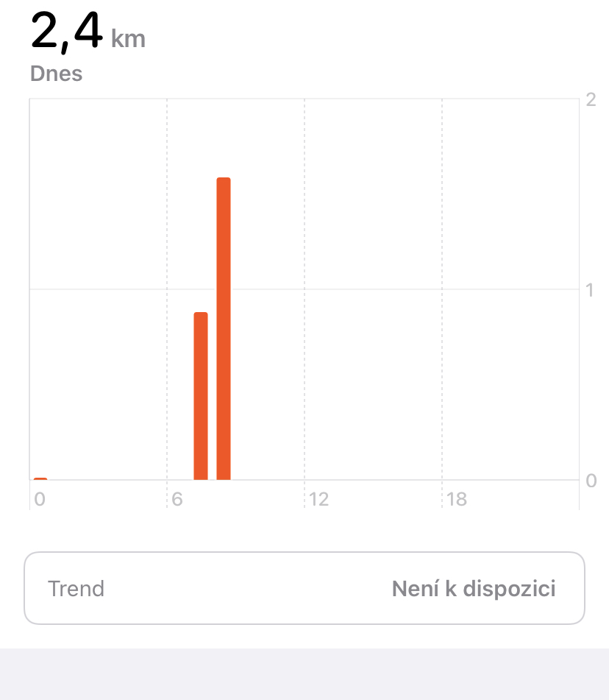Select the 18 hour label on the axis

coord(457,499)
